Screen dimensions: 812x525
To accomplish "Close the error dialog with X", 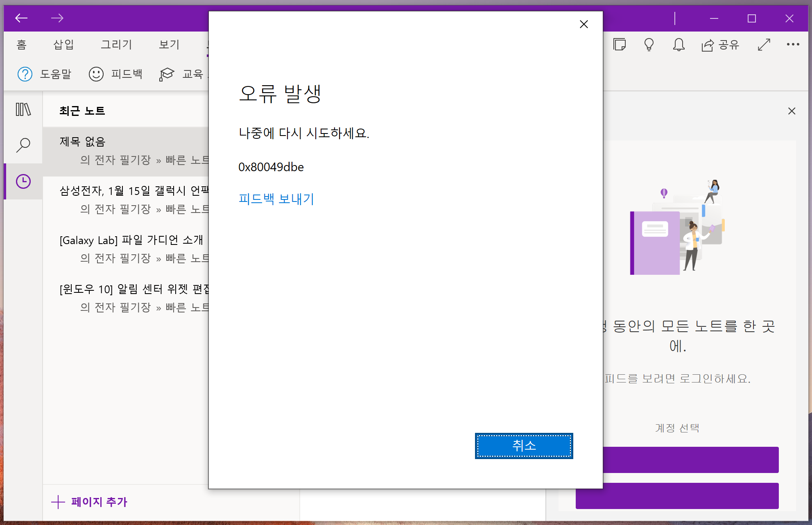I will tap(584, 24).
